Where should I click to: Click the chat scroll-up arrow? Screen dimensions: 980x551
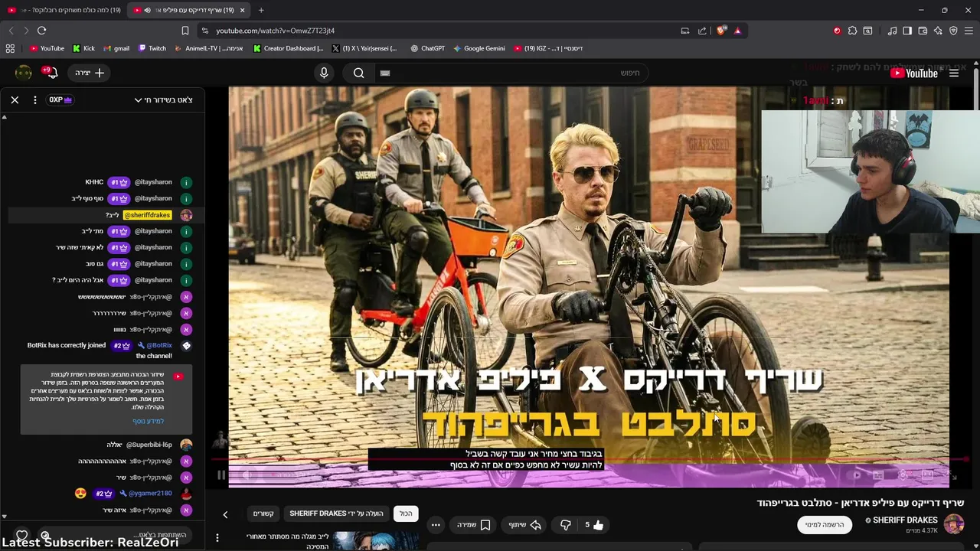click(x=4, y=117)
